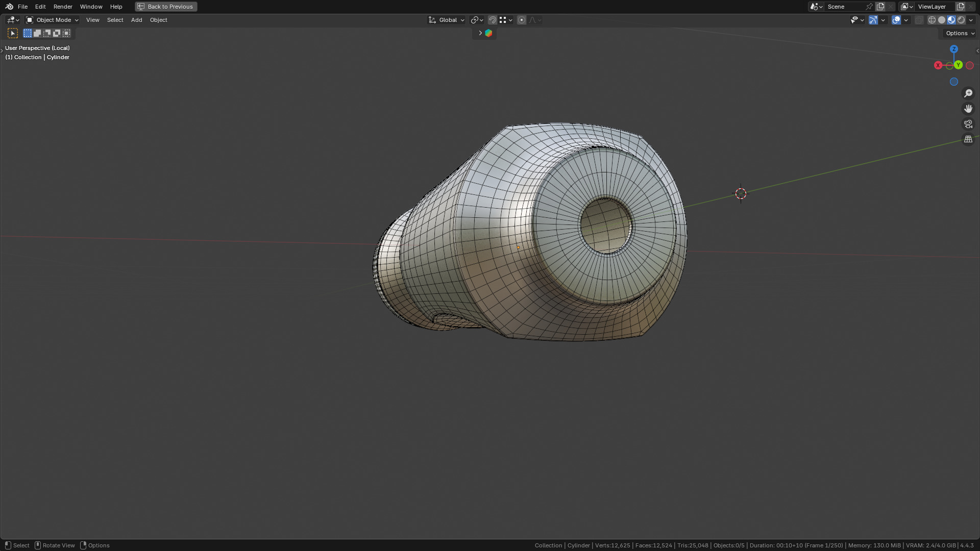Open the overlays options dropdown arrow

coord(906,20)
